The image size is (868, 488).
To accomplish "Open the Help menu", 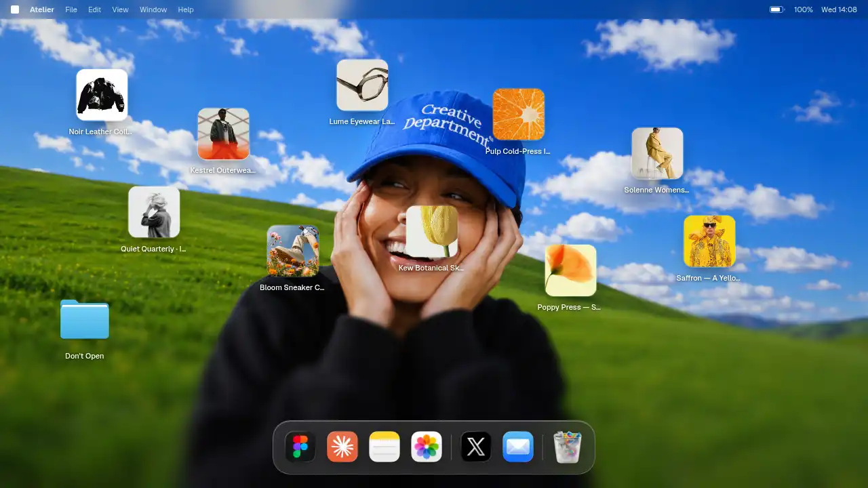I will point(186,9).
